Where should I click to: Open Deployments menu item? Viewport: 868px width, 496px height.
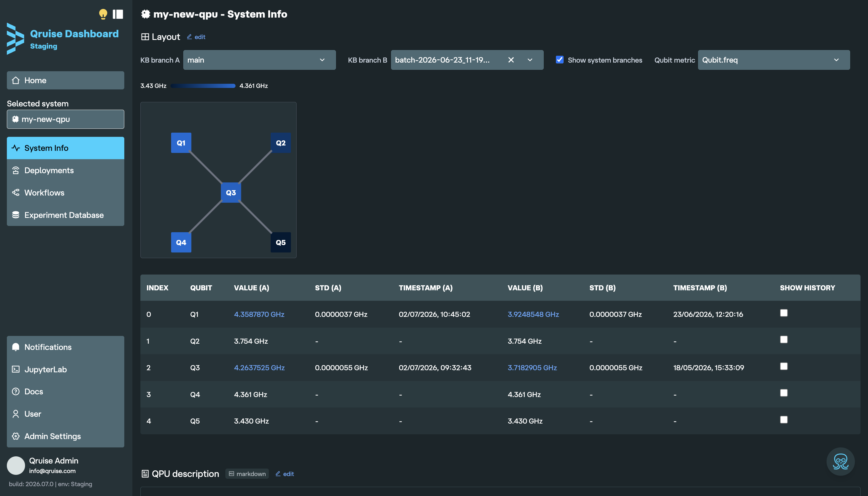point(65,170)
